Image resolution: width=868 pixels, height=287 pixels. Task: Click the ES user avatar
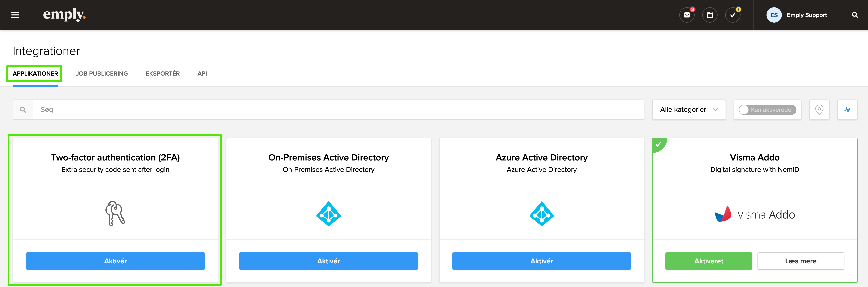point(774,15)
